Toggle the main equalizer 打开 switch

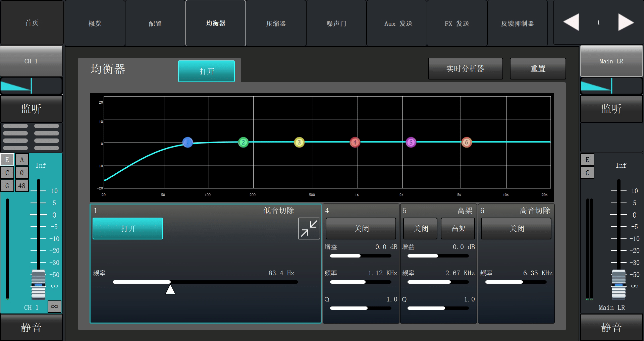click(206, 71)
